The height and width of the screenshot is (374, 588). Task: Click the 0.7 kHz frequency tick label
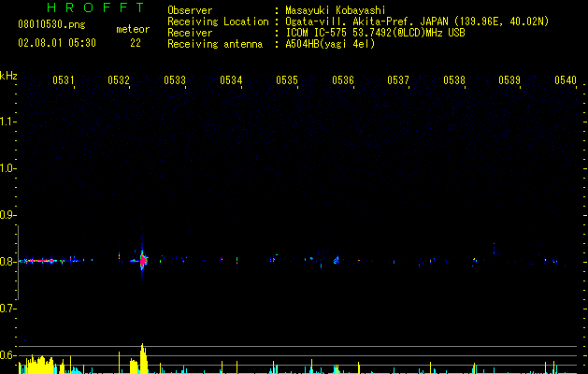(x=7, y=309)
